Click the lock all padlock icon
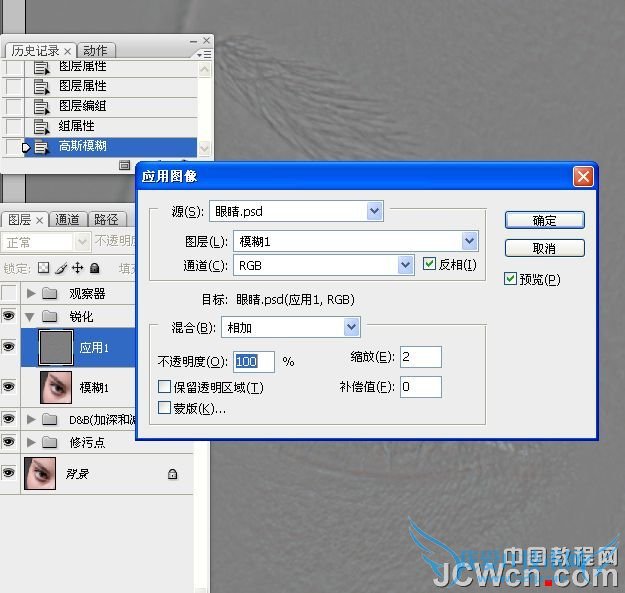This screenshot has width=625, height=593. point(94,268)
